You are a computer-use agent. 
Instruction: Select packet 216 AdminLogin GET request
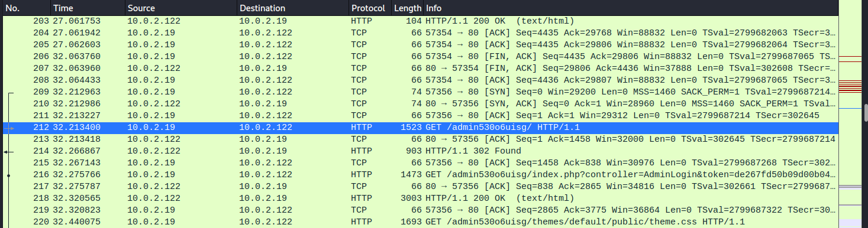pos(420,174)
